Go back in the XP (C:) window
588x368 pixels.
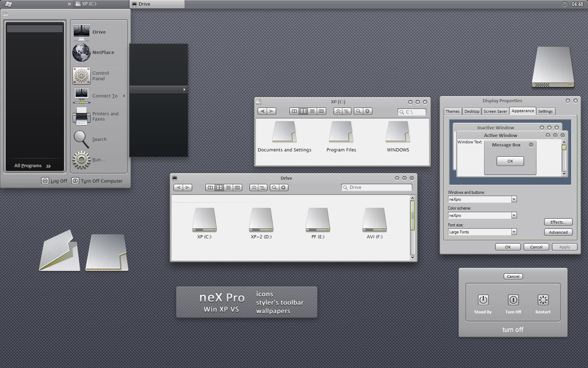(262, 111)
